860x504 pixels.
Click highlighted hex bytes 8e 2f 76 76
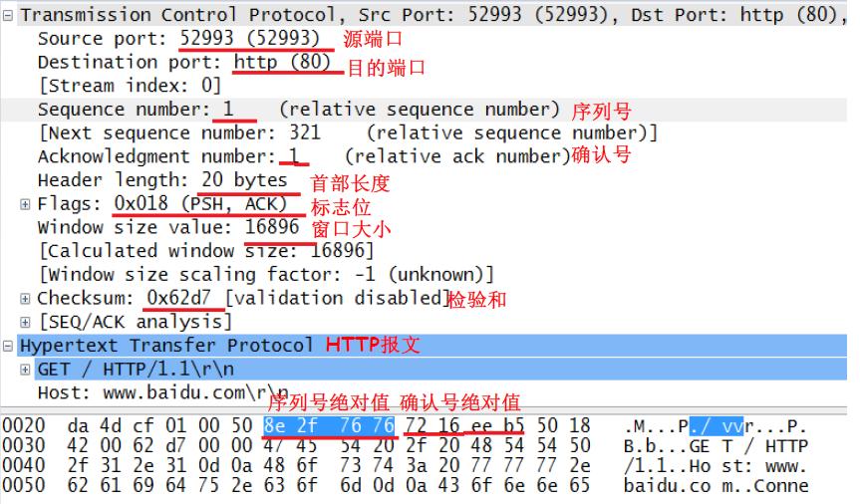329,425
